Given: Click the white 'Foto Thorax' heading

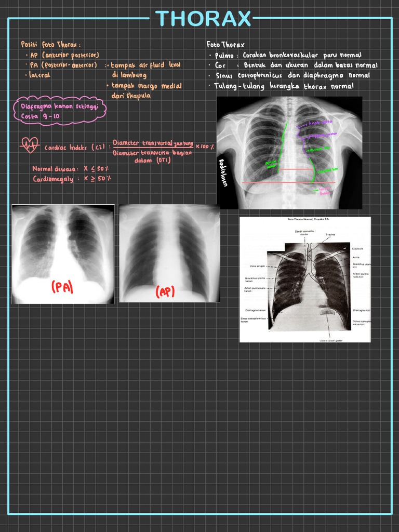Looking at the screenshot, I should (225, 45).
